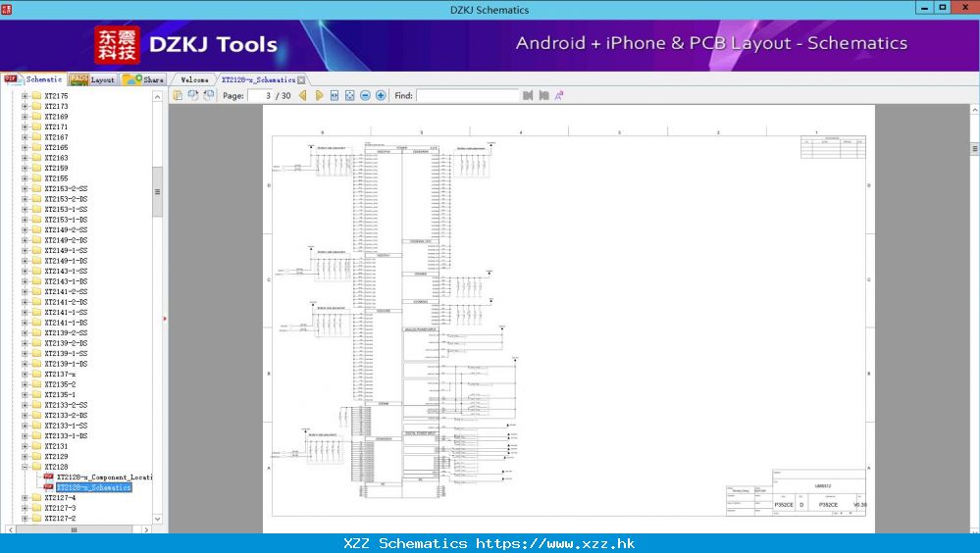Click the page number input field

pos(261,96)
